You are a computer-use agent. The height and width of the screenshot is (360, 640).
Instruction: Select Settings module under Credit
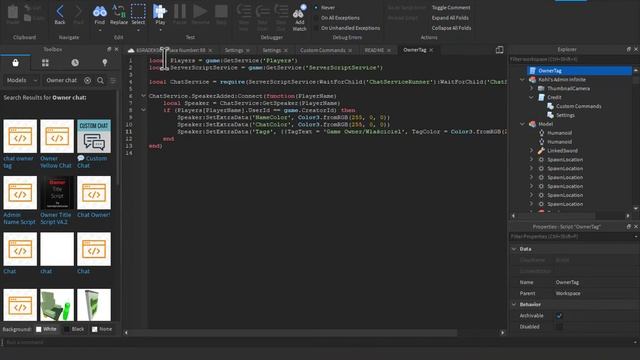point(565,116)
